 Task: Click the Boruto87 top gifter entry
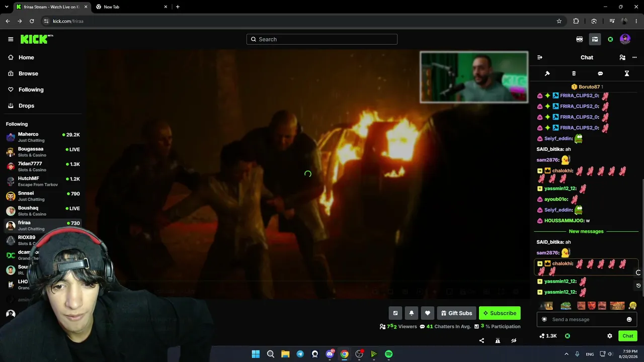click(x=587, y=87)
